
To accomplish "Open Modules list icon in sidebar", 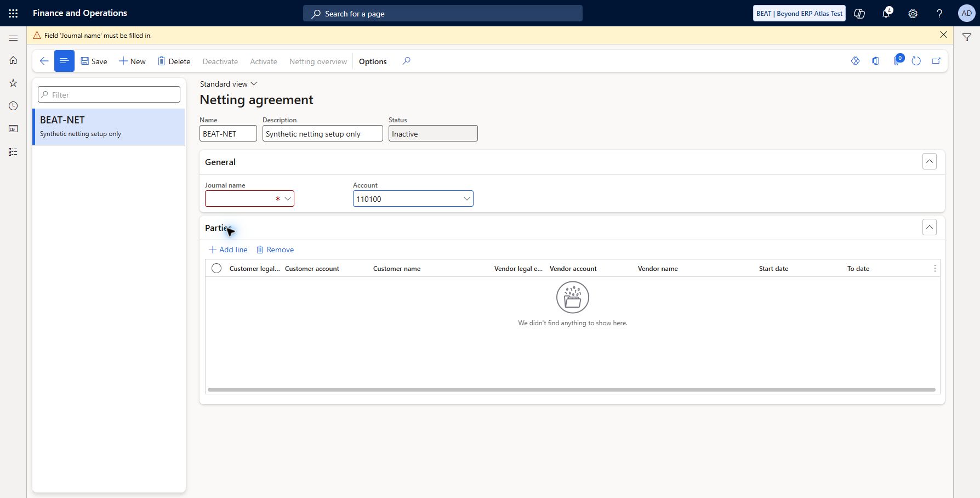I will (13, 152).
